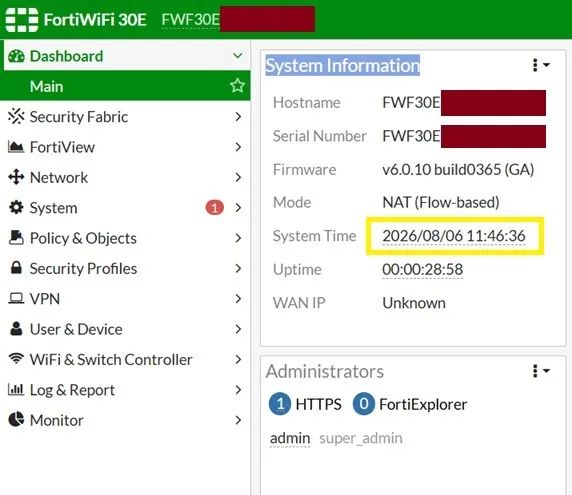Expand the Log & Report chevron
The image size is (572, 495).
239,390
